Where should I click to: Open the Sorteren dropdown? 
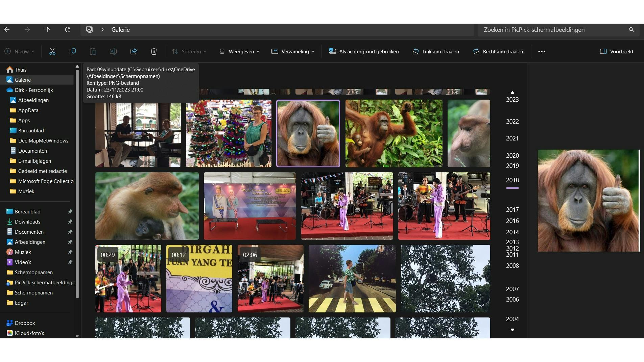click(x=189, y=51)
